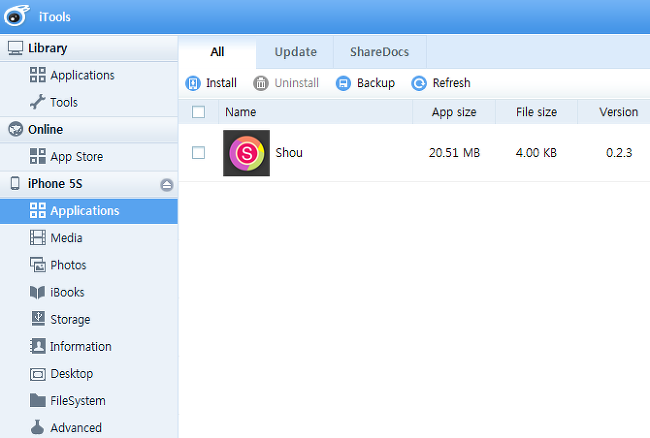
Task: Click the Backup disk icon
Action: point(343,83)
